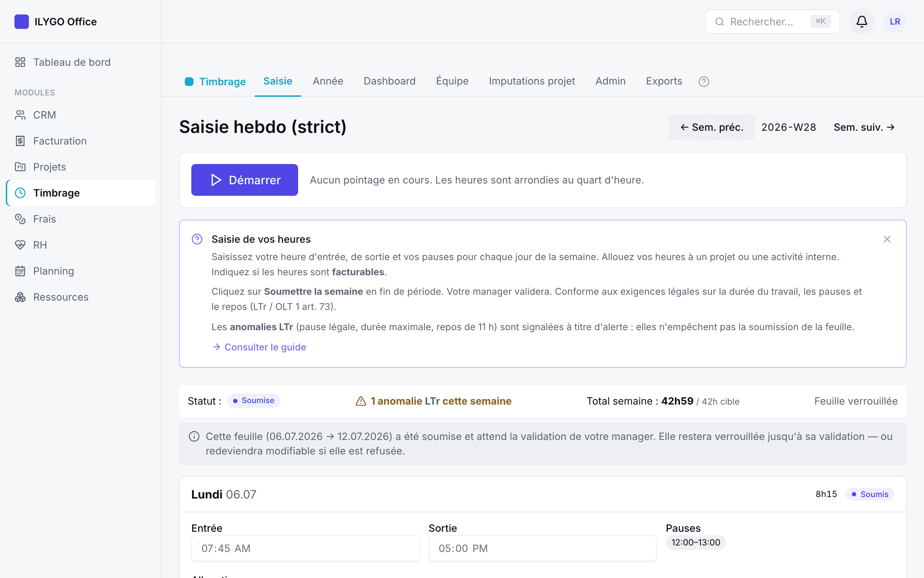924x578 pixels.
Task: Open the Planning module
Action: tap(80, 271)
